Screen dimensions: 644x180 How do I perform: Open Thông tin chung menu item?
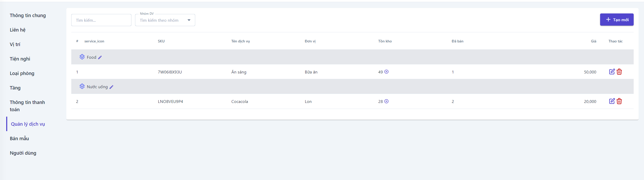(x=28, y=16)
